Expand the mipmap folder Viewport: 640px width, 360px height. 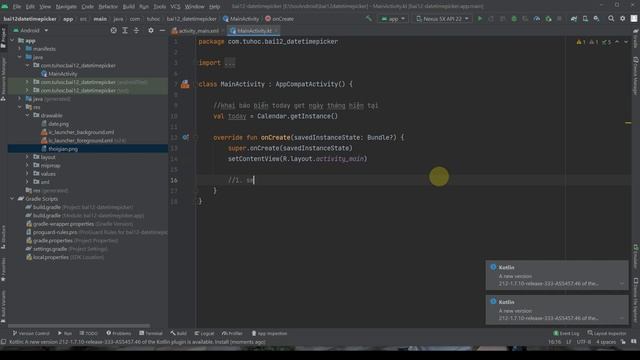point(27,165)
